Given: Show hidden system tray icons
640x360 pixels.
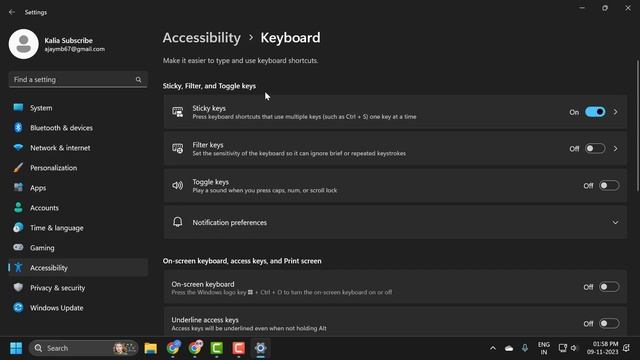Looking at the screenshot, I should point(493,348).
